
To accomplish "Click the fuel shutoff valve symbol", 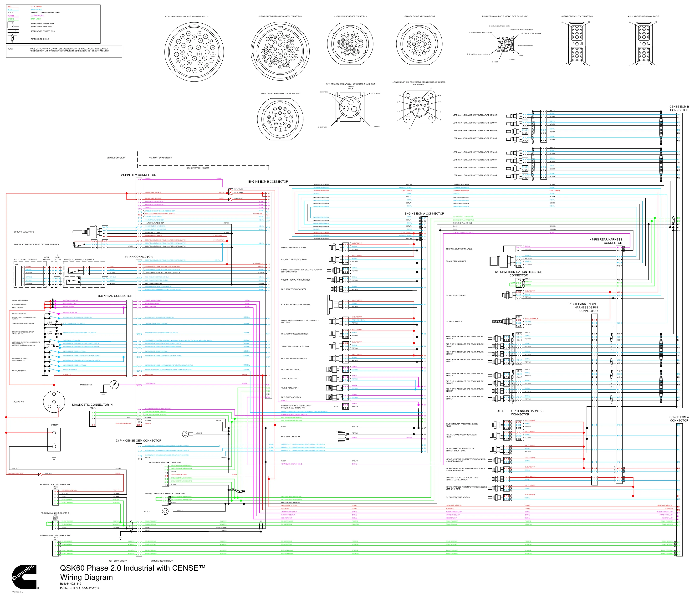I will [342, 436].
